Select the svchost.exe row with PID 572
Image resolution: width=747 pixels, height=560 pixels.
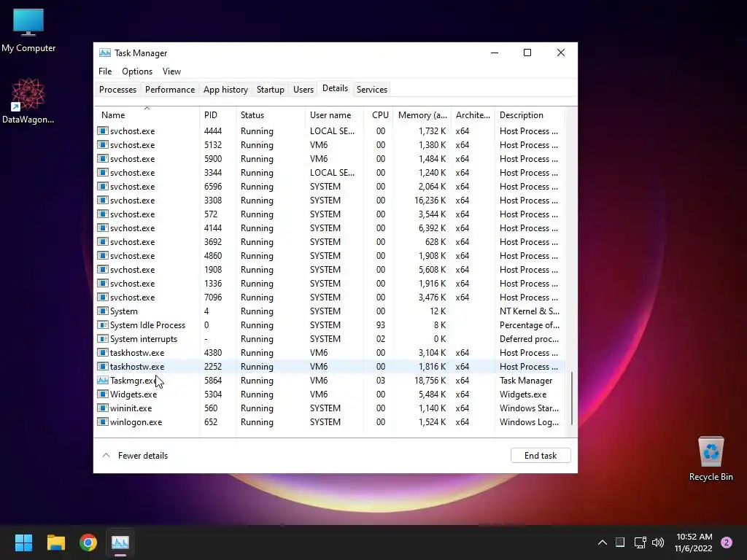tap(330, 214)
